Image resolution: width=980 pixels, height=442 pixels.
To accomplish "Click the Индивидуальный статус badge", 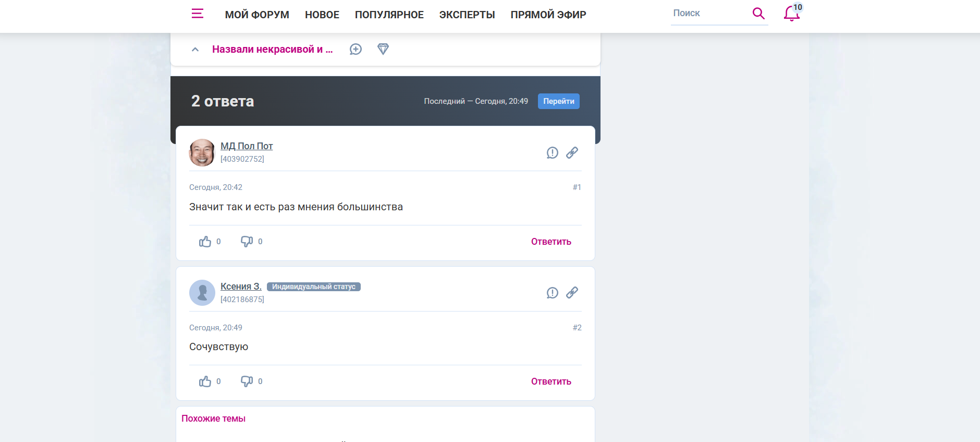I will [x=314, y=286].
